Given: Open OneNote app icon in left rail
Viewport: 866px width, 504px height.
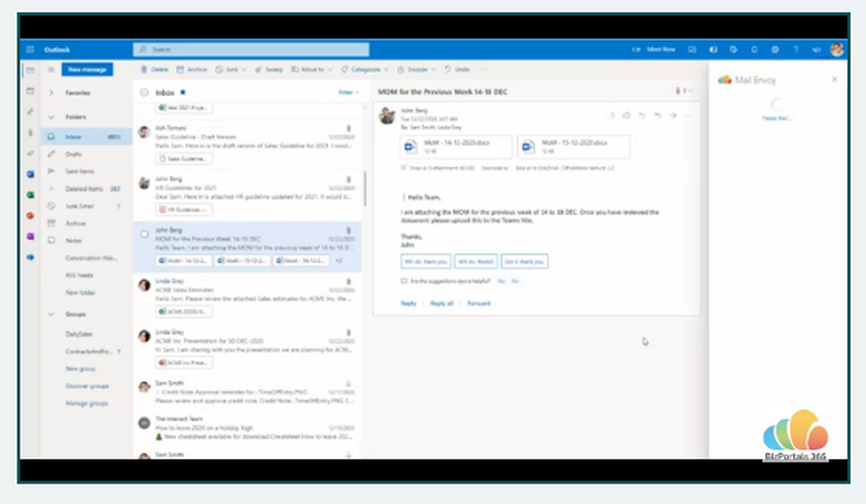Looking at the screenshot, I should (x=30, y=236).
